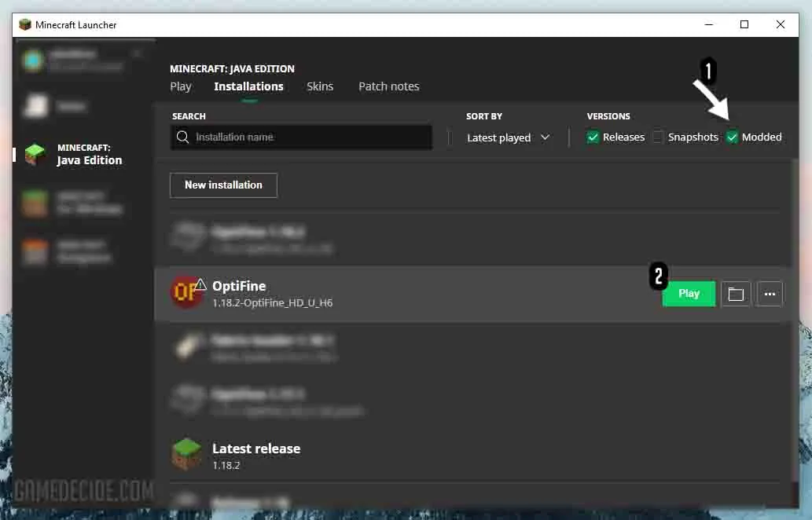812x520 pixels.
Task: Open the Play tab
Action: (x=181, y=86)
